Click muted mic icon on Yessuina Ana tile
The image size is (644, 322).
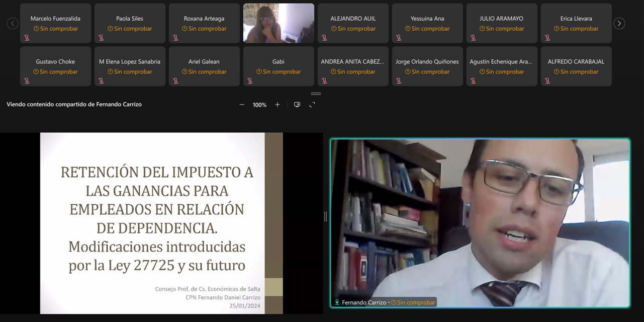[399, 38]
